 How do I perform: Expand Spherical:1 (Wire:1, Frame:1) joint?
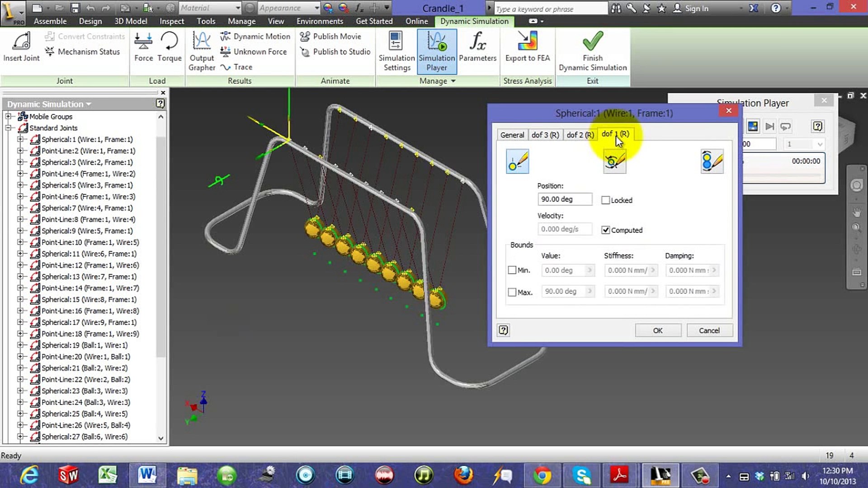[20, 140]
